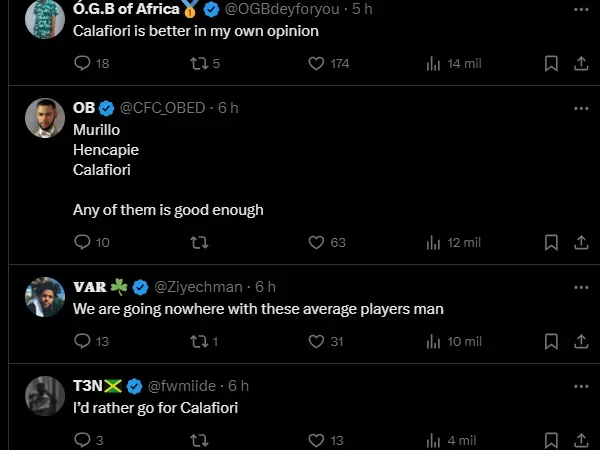Open VAR's profile picture

tap(45, 297)
